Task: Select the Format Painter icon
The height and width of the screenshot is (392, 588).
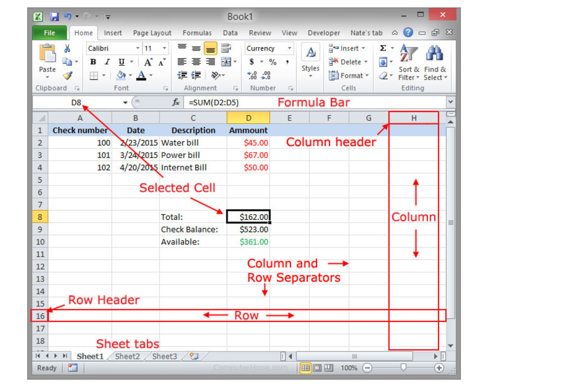Action: tap(67, 76)
